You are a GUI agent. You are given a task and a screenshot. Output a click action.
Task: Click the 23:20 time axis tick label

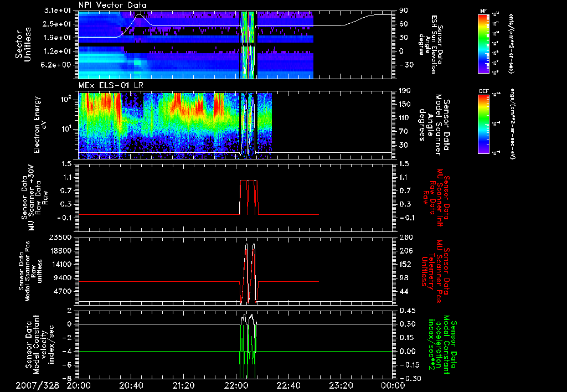pos(341,385)
